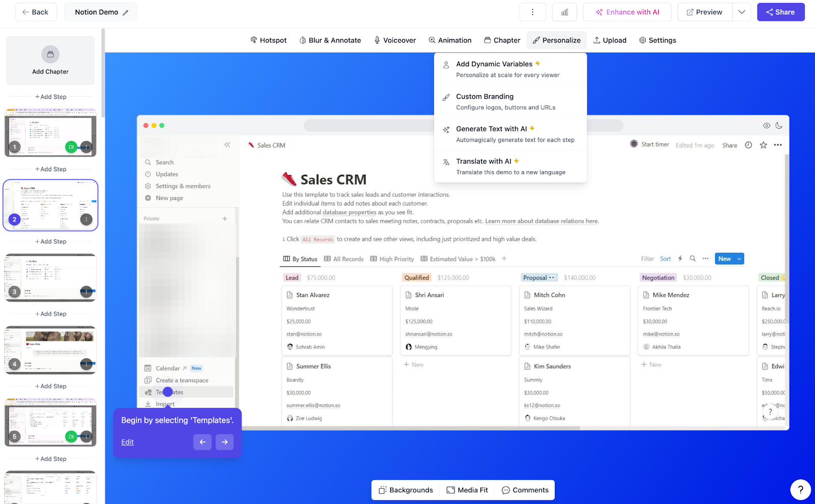
Task: Select Generate Text with AI
Action: tap(510, 134)
